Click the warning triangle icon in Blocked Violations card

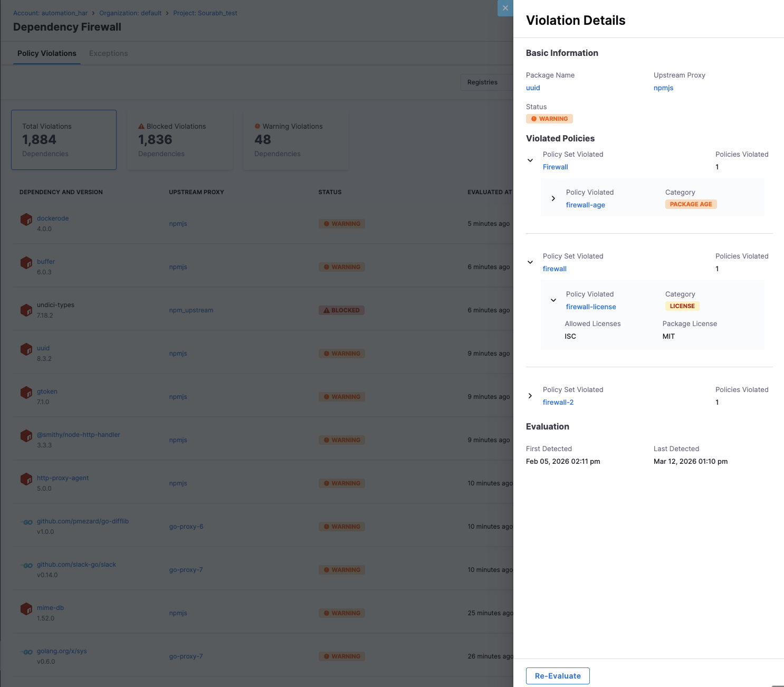tap(141, 126)
